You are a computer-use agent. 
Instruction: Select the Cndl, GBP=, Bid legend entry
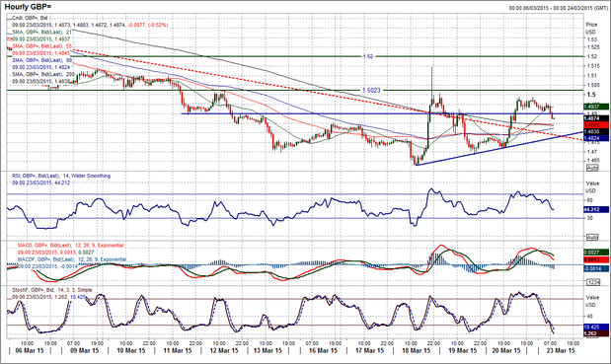[x=30, y=18]
